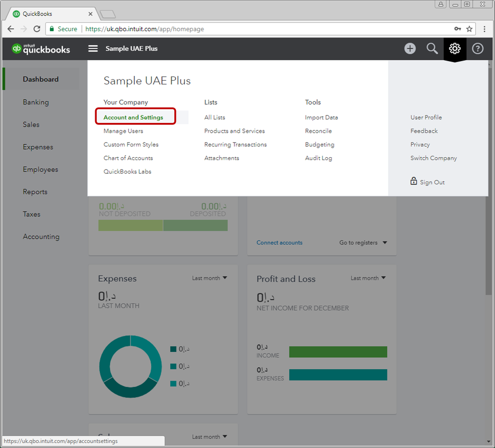Close the gear settings menu icon

click(455, 49)
